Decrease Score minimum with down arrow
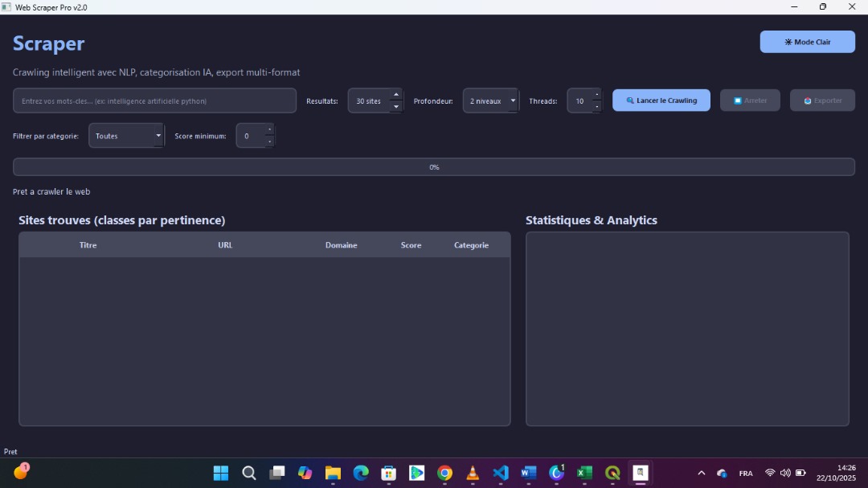 pos(269,141)
